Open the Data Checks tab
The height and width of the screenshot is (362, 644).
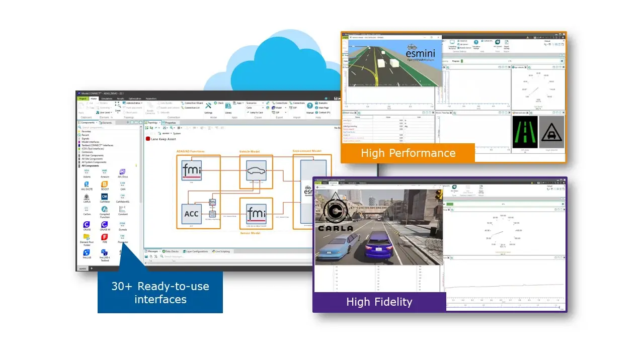170,251
